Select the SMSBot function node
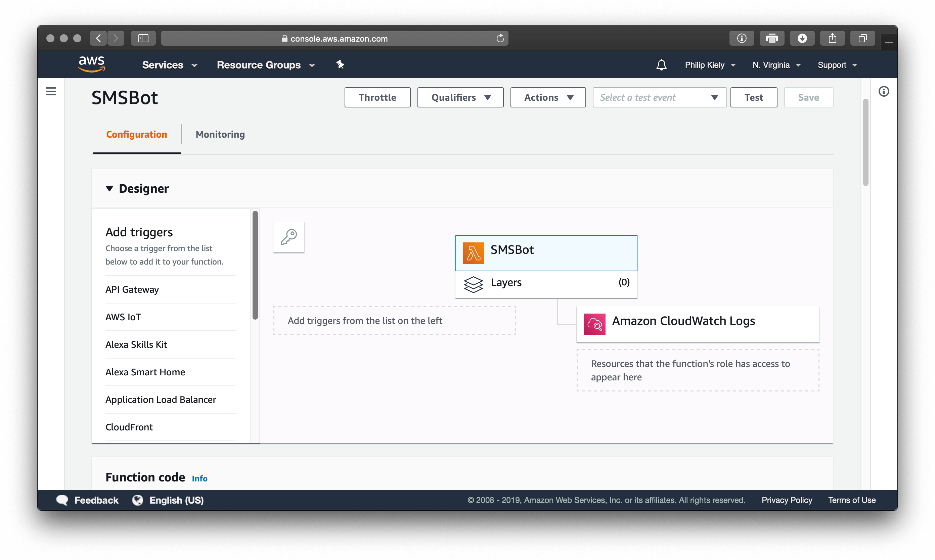Image resolution: width=935 pixels, height=560 pixels. click(546, 253)
